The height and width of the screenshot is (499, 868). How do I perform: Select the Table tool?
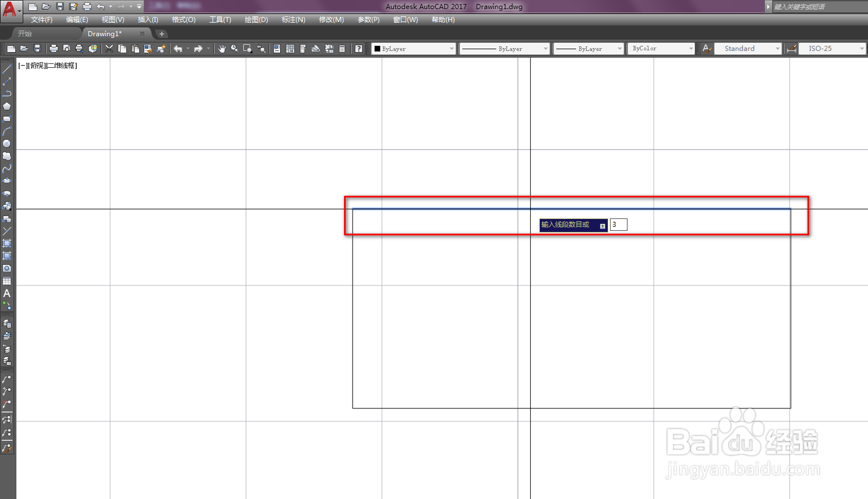pyautogui.click(x=7, y=281)
